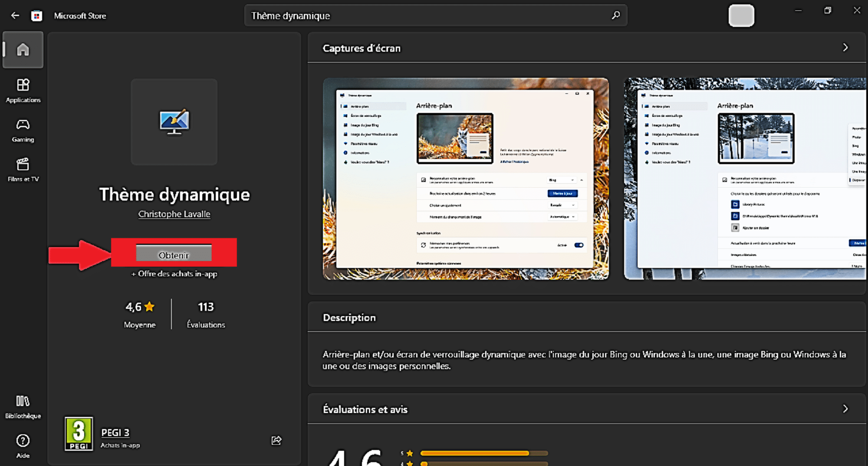Viewport: 868px width, 466px height.
Task: Open the Gaming section
Action: point(23,131)
